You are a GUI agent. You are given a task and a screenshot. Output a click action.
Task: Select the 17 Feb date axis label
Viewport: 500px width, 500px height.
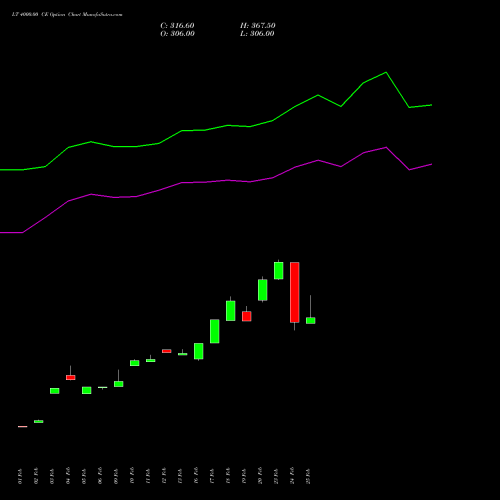point(212,476)
